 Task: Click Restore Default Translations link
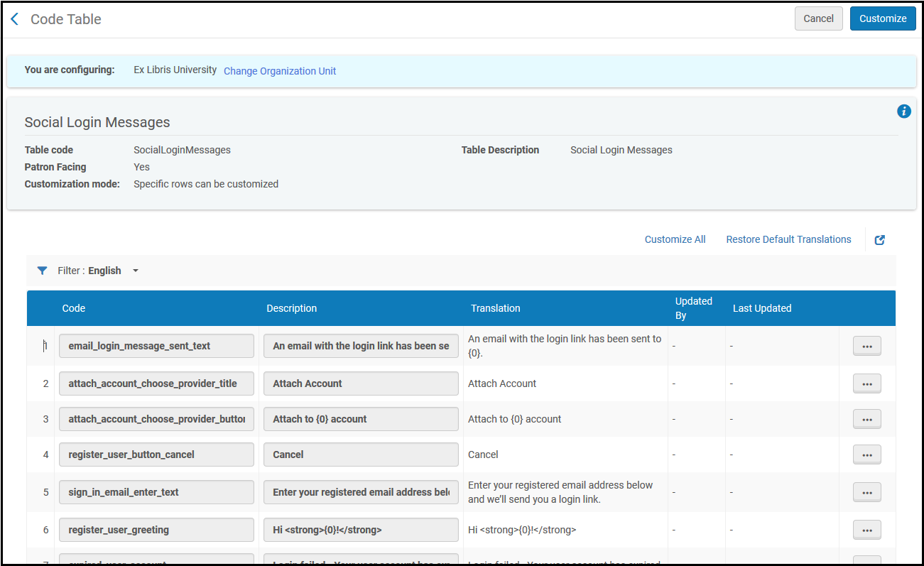click(x=788, y=239)
